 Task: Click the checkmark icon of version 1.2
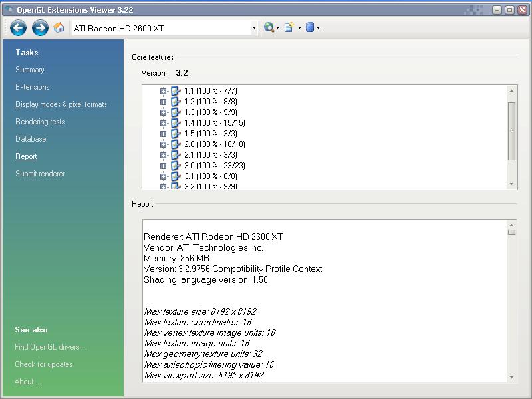tap(176, 102)
